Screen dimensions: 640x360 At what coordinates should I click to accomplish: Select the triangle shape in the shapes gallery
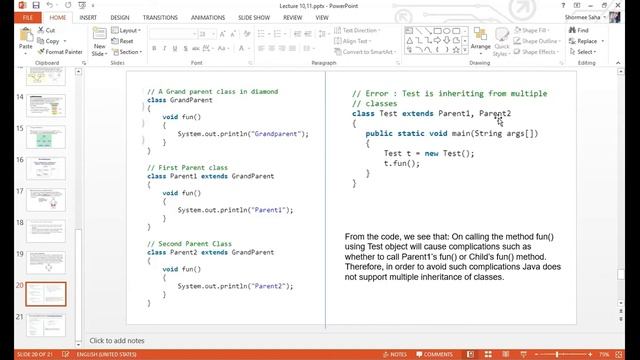pyautogui.click(x=409, y=40)
